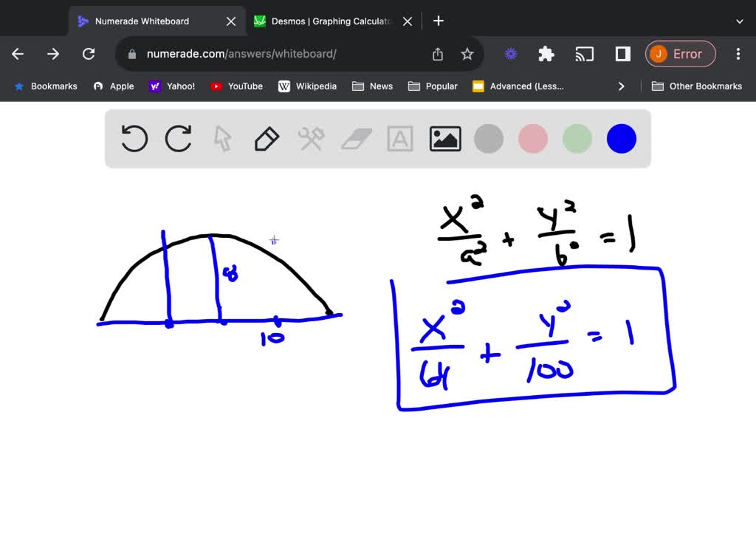Open the Shapes tools icon
This screenshot has width=756, height=548.
[x=311, y=138]
